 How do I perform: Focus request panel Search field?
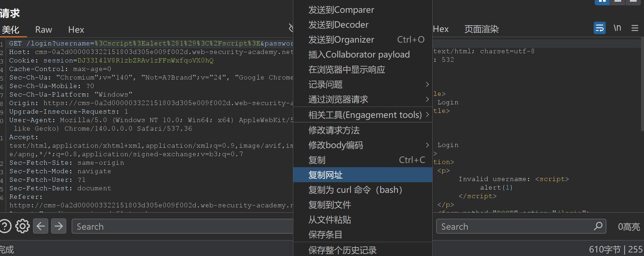(183, 226)
